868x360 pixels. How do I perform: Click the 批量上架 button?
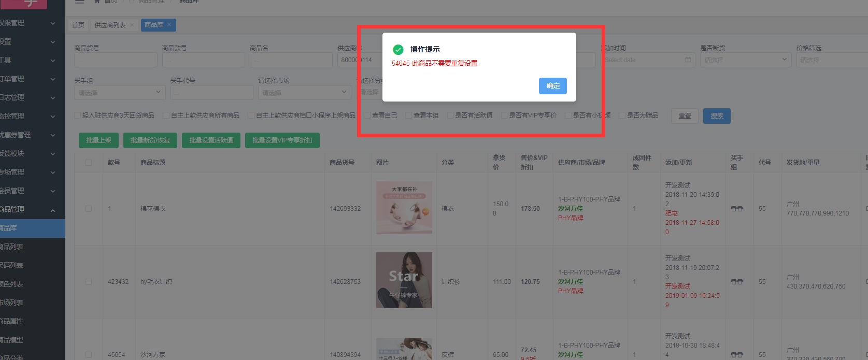(x=98, y=140)
